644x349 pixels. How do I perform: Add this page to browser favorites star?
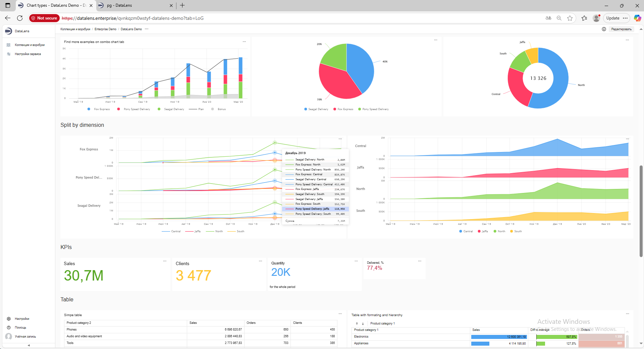coord(570,18)
